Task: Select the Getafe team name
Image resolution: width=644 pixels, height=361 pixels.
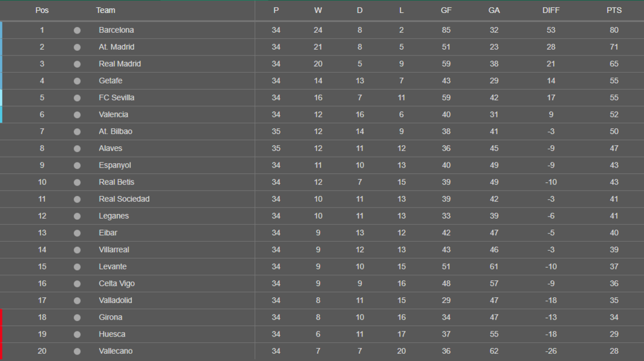Action: (111, 81)
